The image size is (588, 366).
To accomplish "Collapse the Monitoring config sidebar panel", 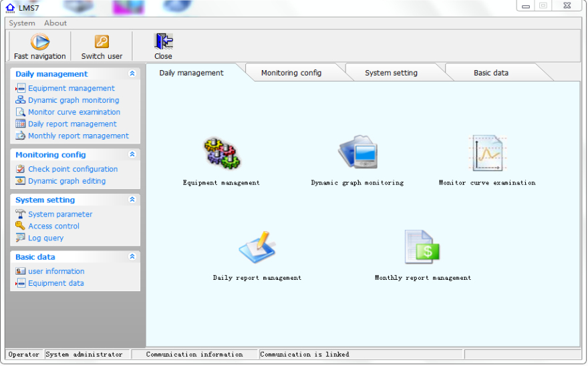I will point(132,154).
